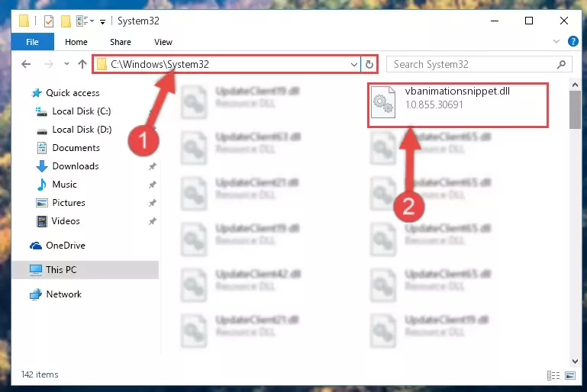Click the Quick access star icon
587x392 pixels.
[37, 93]
